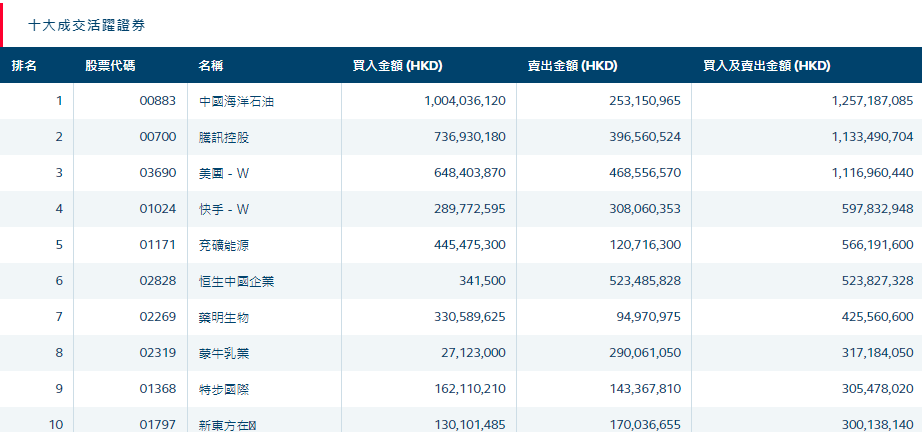This screenshot has width=922, height=432.
Task: Select stock code 00700
Action: point(158,137)
